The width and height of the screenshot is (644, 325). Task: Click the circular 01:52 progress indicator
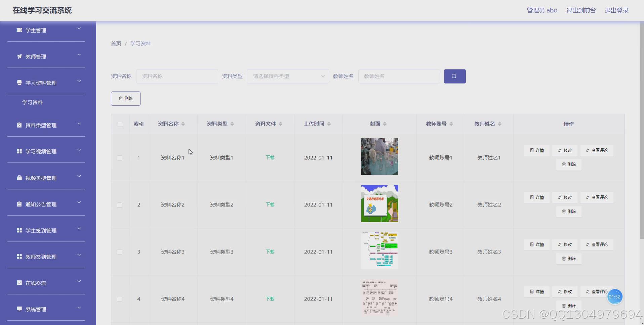point(615,296)
